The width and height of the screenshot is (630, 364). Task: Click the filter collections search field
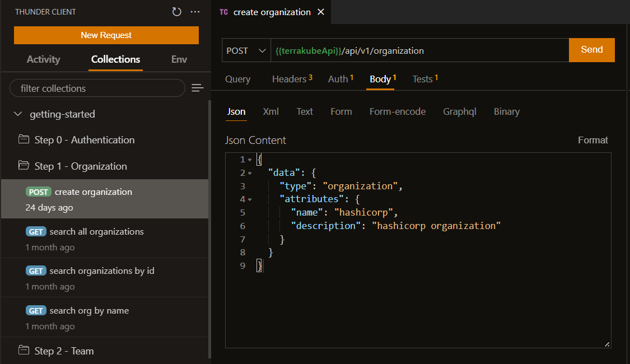[97, 88]
